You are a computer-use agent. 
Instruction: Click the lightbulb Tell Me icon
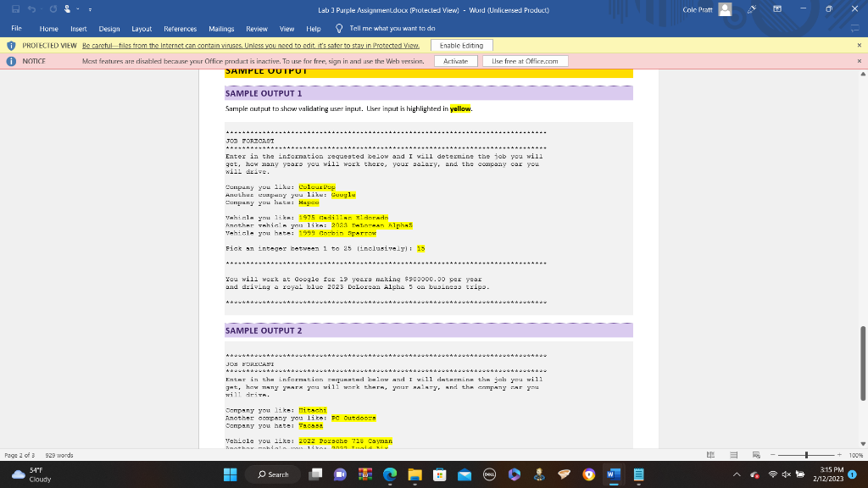[x=339, y=28]
